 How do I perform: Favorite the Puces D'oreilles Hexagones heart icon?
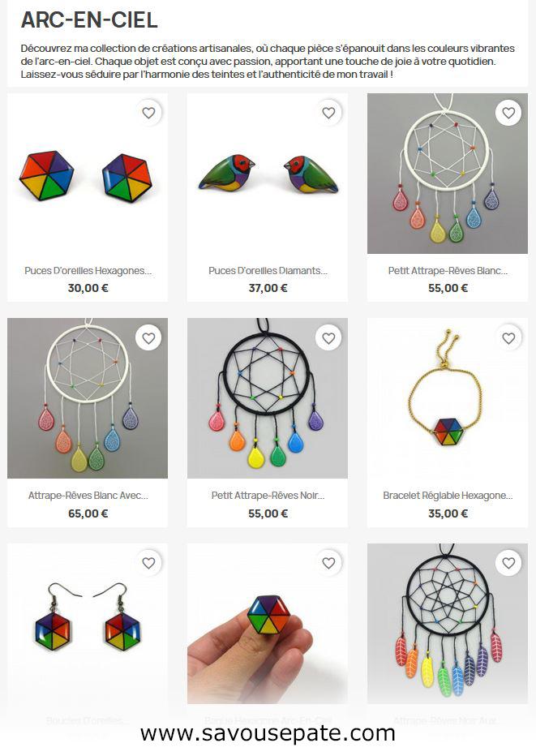point(148,113)
